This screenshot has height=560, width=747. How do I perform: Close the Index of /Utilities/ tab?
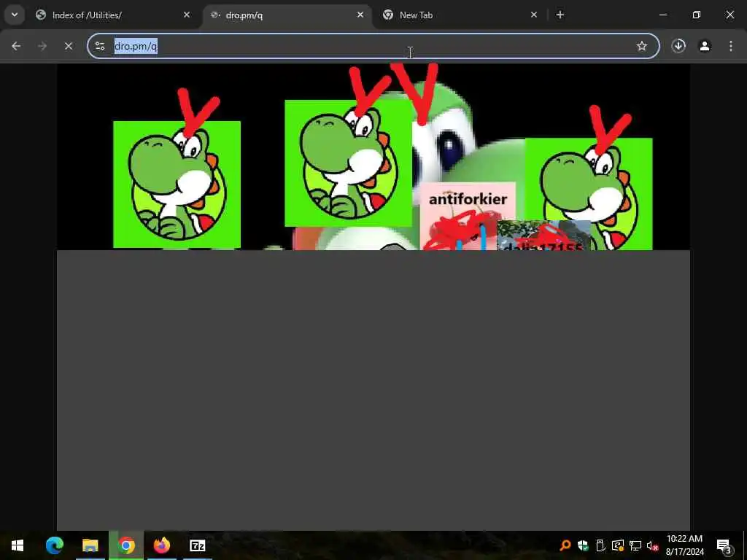187,15
